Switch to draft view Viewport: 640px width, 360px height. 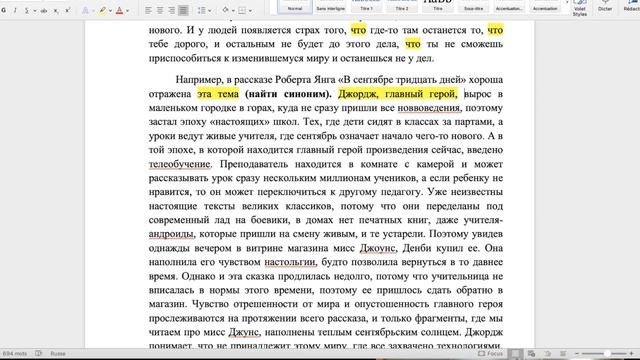point(563,353)
